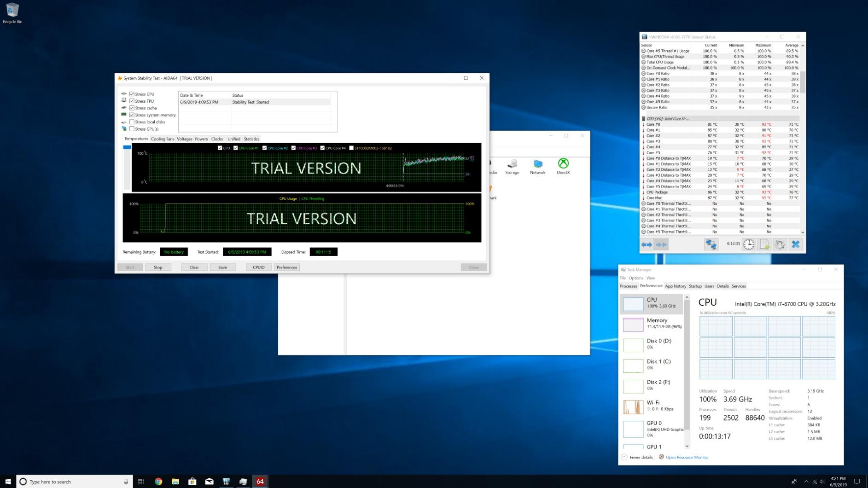Uncheck Stress CPU checkbox
Screen dimensions: 868x488
pos(132,94)
